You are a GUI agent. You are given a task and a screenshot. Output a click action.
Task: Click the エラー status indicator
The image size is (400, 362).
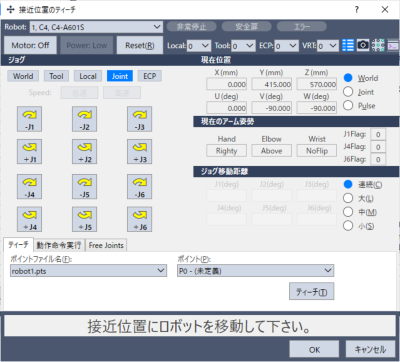[x=302, y=27]
